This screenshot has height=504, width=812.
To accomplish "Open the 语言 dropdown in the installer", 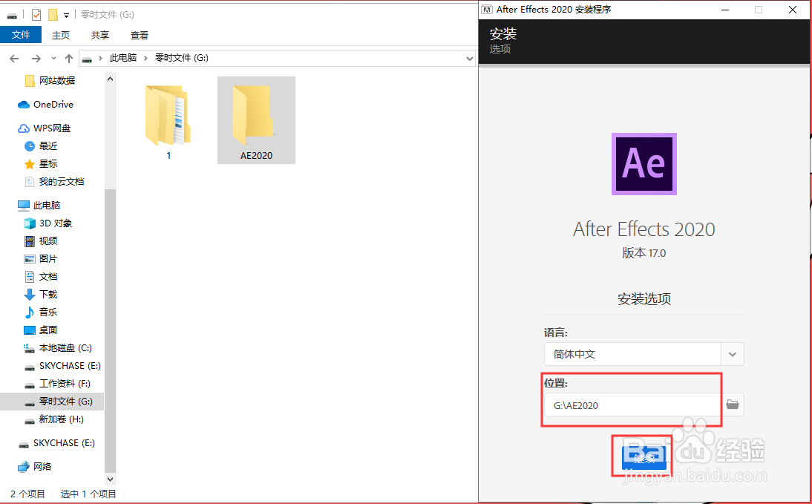I will point(732,354).
